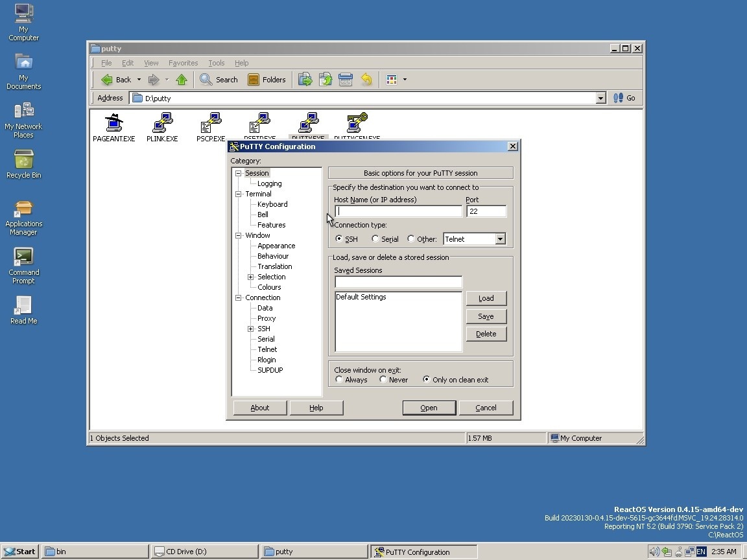
Task: Click the Port number field
Action: (486, 211)
